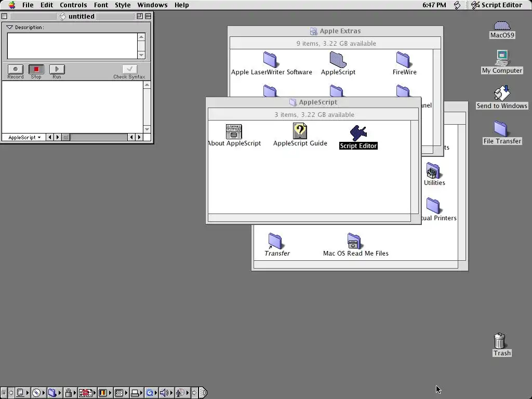Click the Description field scroll up arrow
Image resolution: width=532 pixels, height=399 pixels.
(x=141, y=37)
